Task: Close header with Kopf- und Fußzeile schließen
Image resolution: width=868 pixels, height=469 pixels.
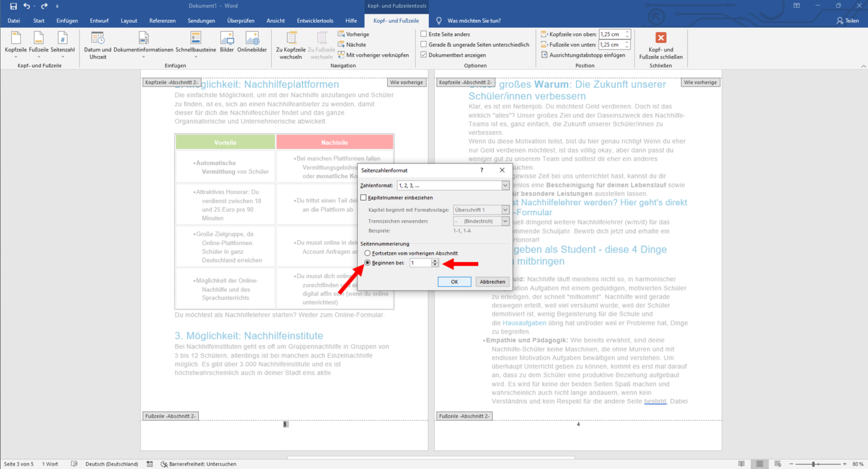Action: click(661, 45)
